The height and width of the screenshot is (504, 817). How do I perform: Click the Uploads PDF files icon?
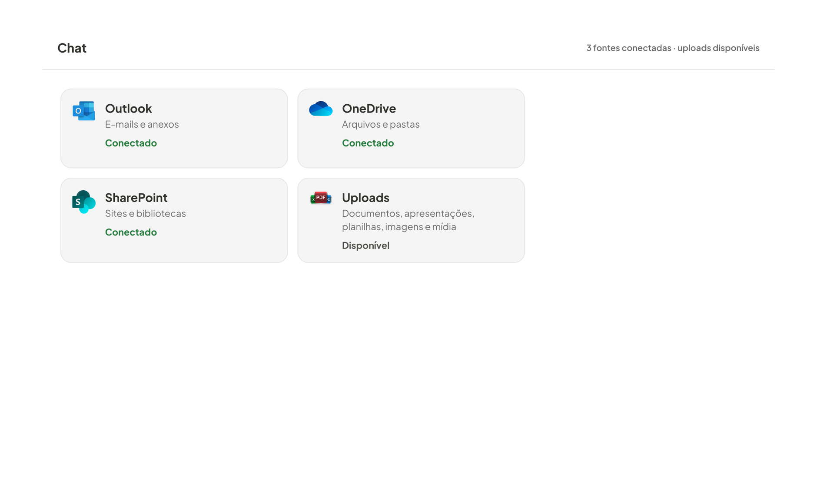pyautogui.click(x=321, y=198)
